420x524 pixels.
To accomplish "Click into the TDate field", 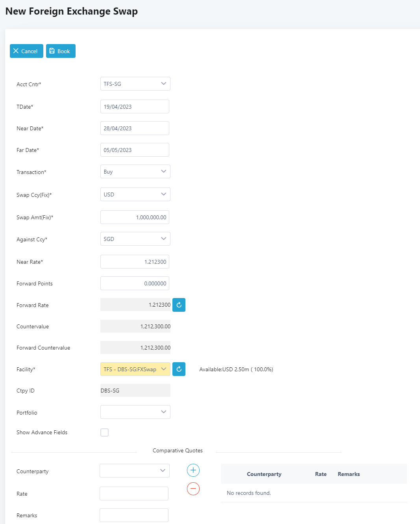I will pos(135,107).
